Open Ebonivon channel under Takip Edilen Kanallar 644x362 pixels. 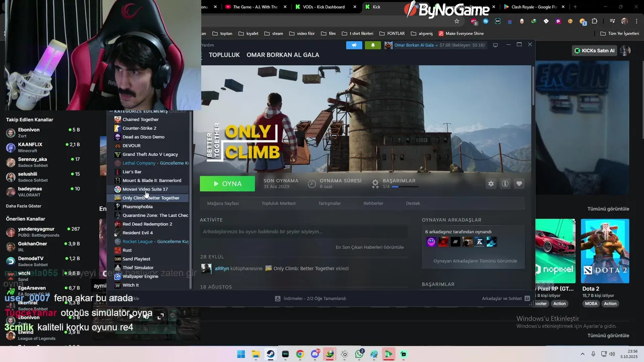tap(43, 133)
